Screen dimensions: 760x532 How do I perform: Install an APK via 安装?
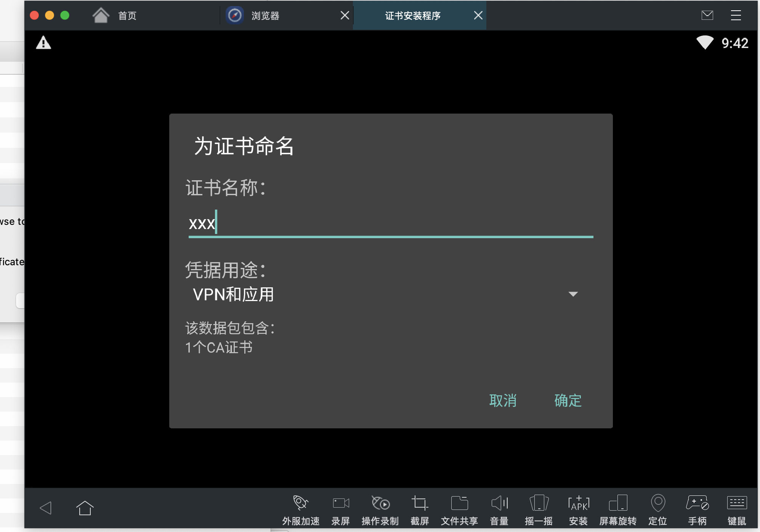pyautogui.click(x=578, y=503)
